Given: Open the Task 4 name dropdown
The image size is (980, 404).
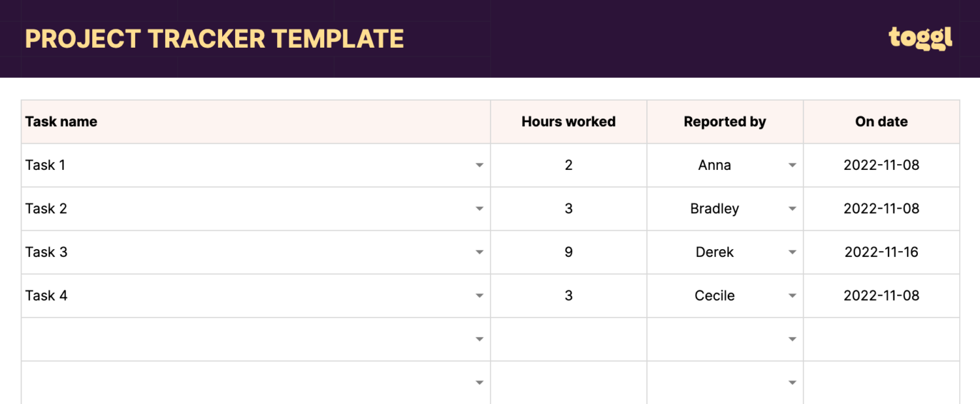Looking at the screenshot, I should [x=479, y=295].
